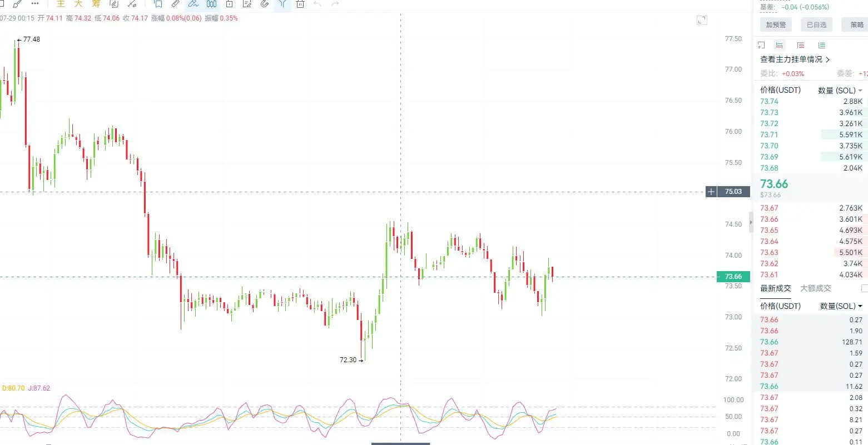The image size is (868, 445).
Task: Click the lock drawings icon
Action: [x=230, y=4]
